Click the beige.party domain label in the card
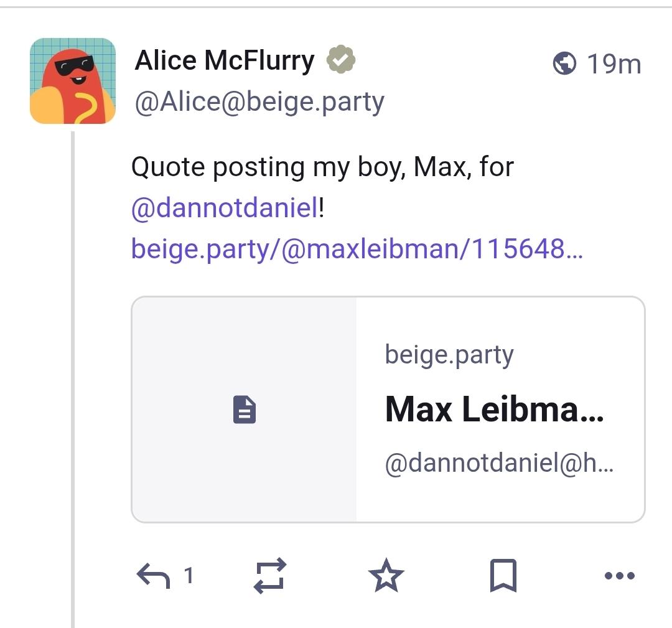672x628 pixels. pyautogui.click(x=449, y=355)
